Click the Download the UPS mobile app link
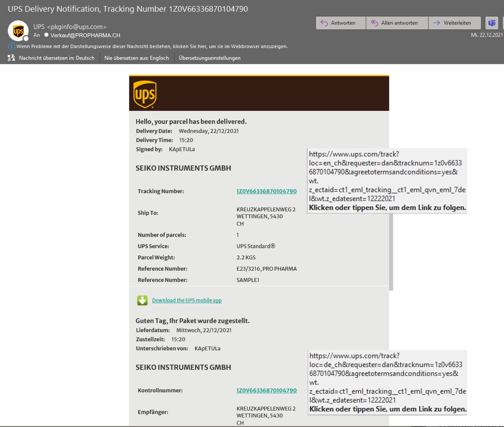Screen dimensions: 504x427 click(187, 300)
